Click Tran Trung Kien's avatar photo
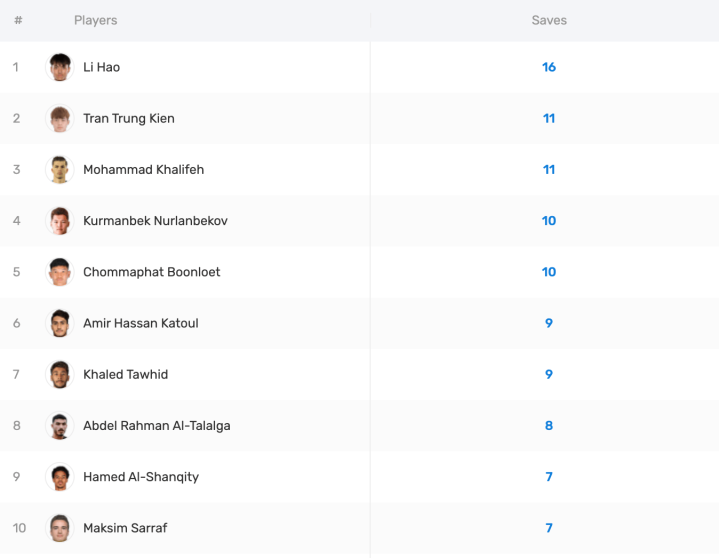The height and width of the screenshot is (558, 719). point(60,118)
